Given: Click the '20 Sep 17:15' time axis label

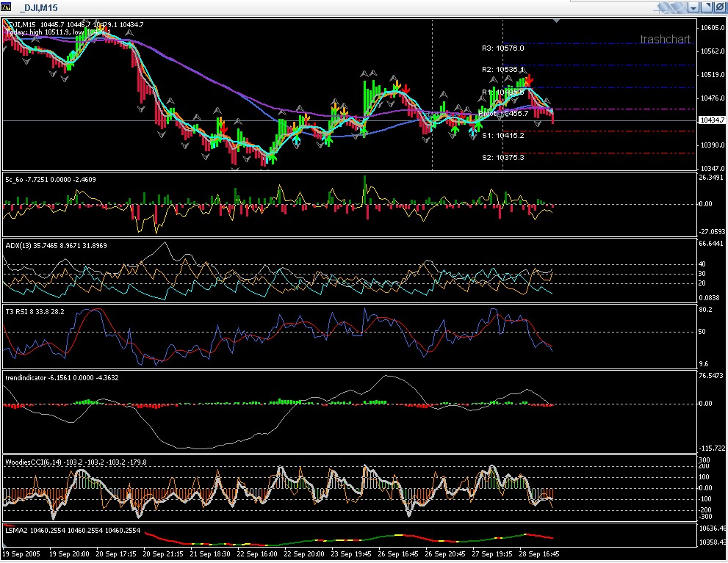Looking at the screenshot, I should 116,553.
